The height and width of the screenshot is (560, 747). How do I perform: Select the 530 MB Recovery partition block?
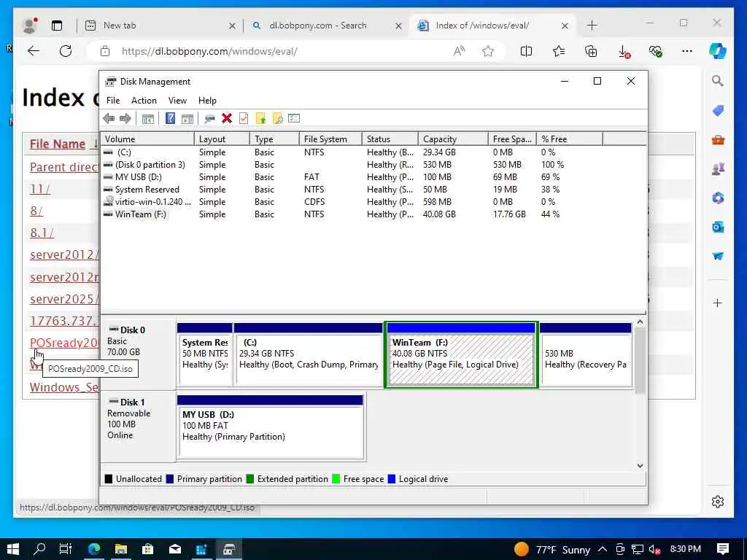pyautogui.click(x=586, y=355)
